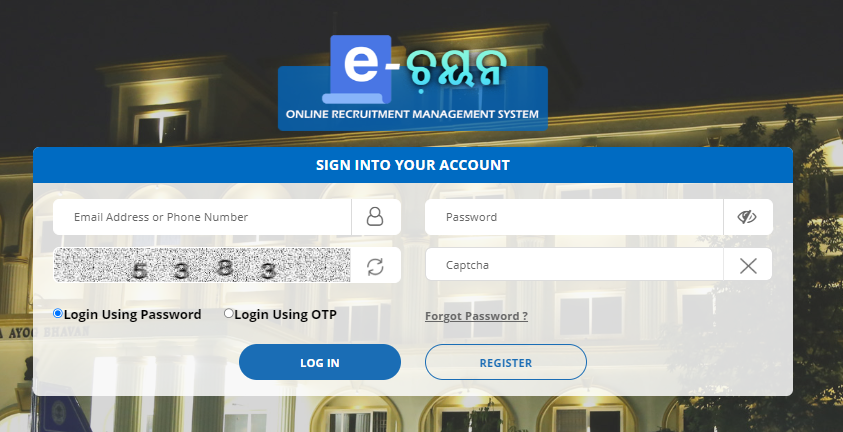Click the AYOG BHAVAN building sign

pyautogui.click(x=46, y=333)
